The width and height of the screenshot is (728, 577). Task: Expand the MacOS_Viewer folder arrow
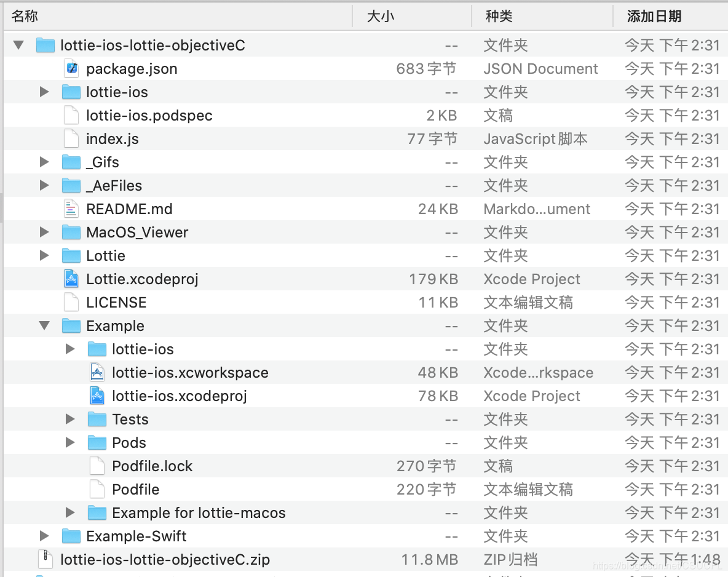click(x=44, y=232)
